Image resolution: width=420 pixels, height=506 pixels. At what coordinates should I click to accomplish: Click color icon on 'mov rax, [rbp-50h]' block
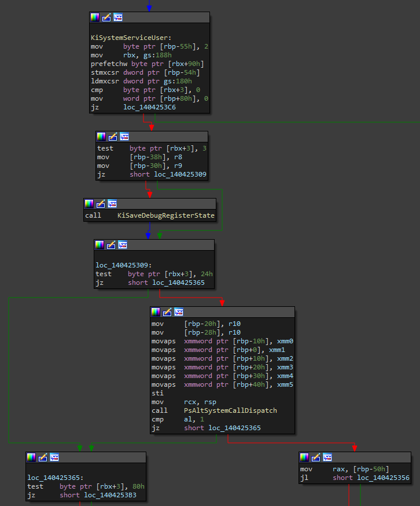click(x=304, y=457)
